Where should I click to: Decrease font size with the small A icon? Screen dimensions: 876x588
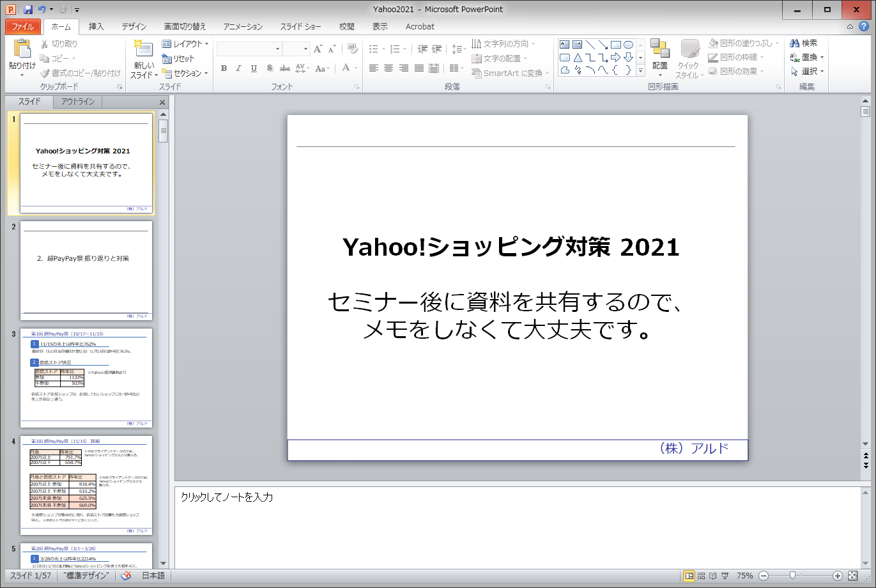[x=332, y=49]
